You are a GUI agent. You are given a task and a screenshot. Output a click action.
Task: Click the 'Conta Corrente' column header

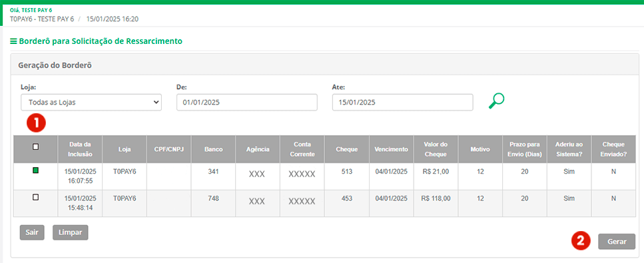[302, 149]
